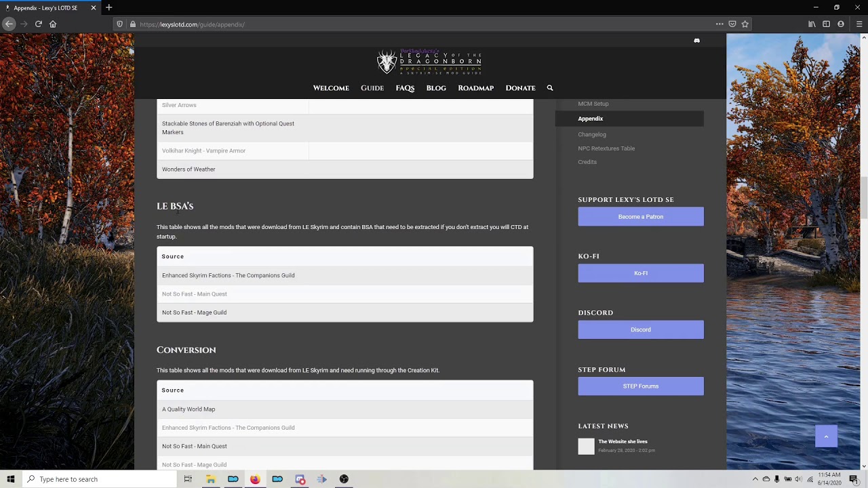Image resolution: width=868 pixels, height=488 pixels.
Task: Open the MCM Setup sidebar link
Action: 593,104
